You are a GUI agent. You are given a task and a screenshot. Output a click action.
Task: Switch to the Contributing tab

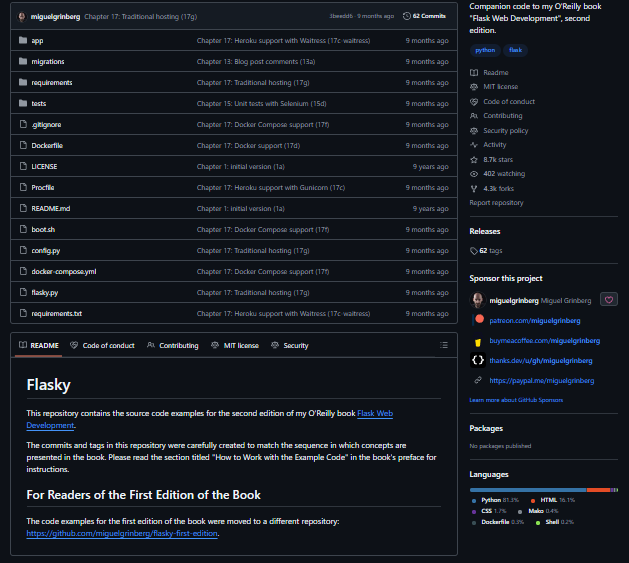(172, 346)
